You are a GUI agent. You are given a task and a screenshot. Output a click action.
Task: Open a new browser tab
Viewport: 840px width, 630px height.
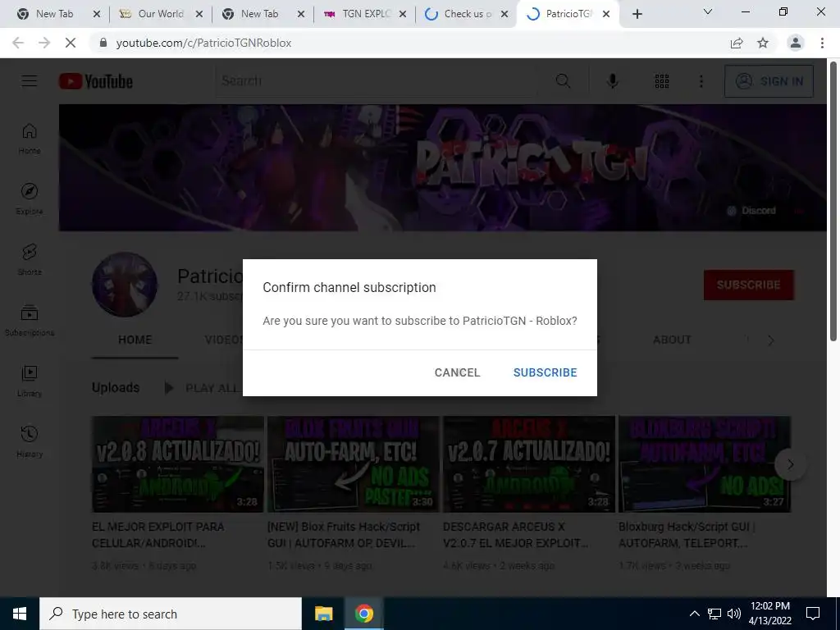[637, 14]
